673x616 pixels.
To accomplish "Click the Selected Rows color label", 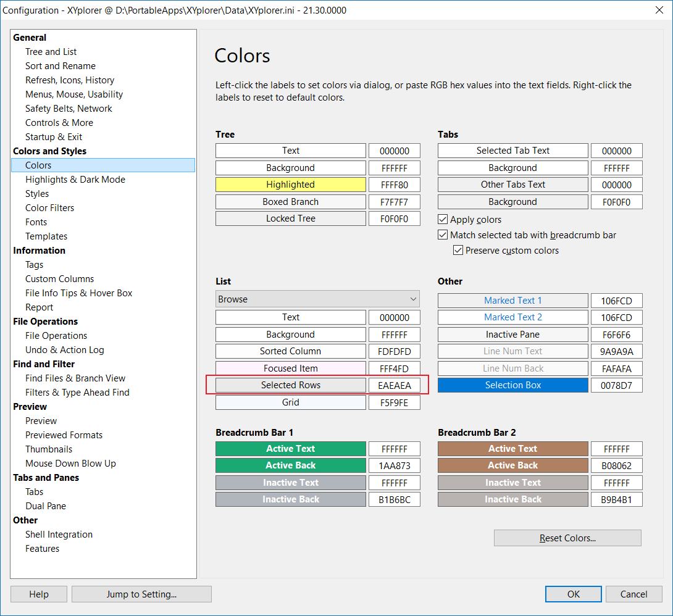I will pyautogui.click(x=290, y=385).
